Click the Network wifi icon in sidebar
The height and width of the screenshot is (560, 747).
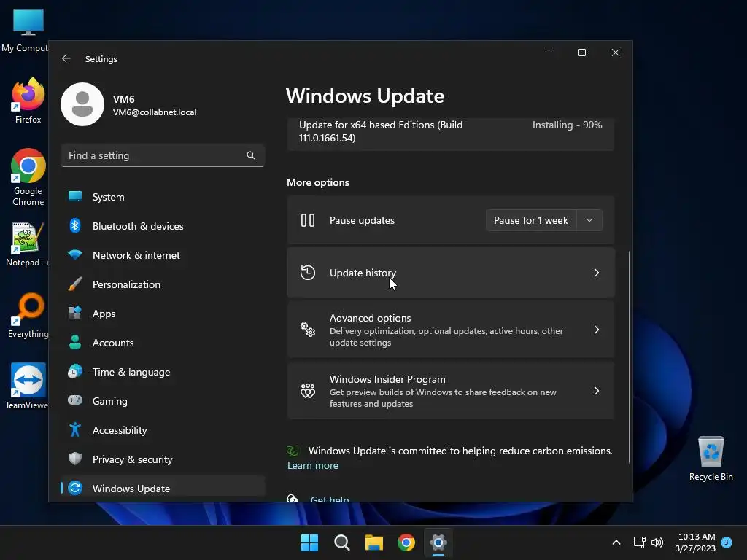coord(75,254)
